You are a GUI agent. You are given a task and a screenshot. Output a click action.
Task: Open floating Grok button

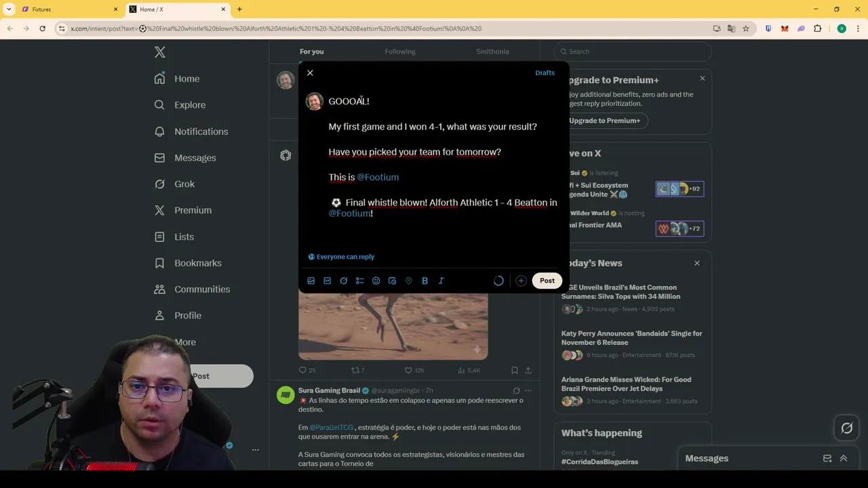[847, 428]
